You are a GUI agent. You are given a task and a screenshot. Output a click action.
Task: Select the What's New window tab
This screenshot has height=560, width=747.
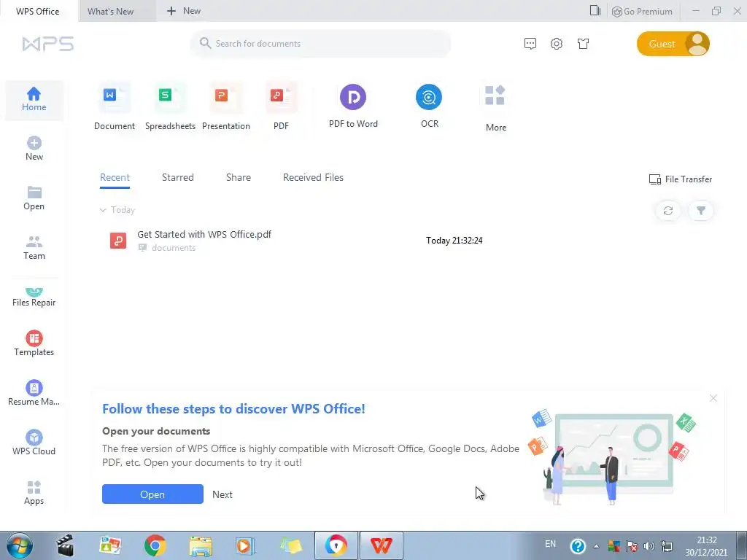coord(117,11)
